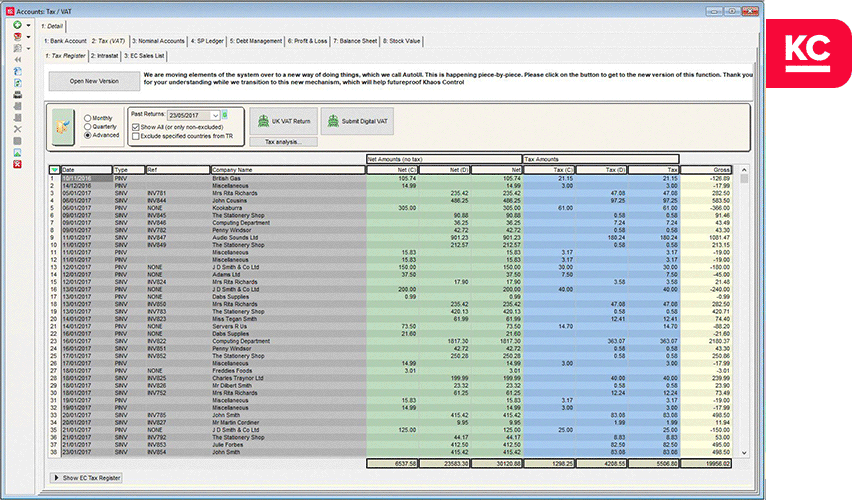
Task: Open the 4: SP Ledger tab
Action: pos(207,41)
